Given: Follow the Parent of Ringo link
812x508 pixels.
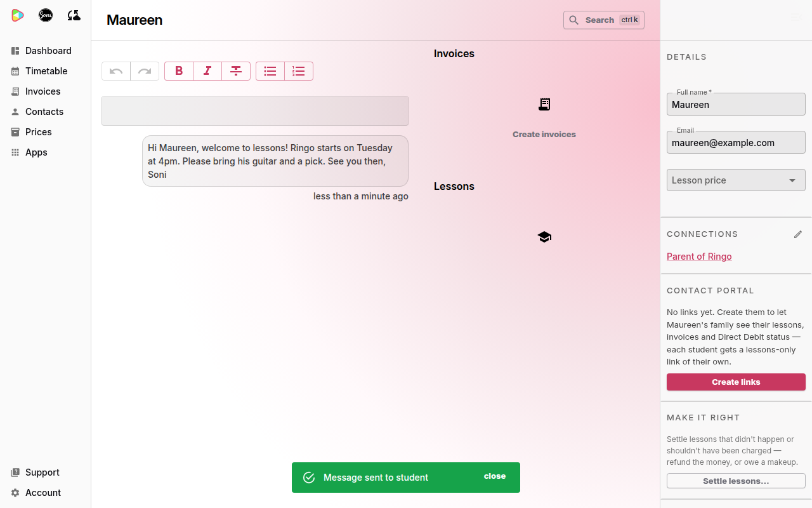Looking at the screenshot, I should pyautogui.click(x=699, y=257).
